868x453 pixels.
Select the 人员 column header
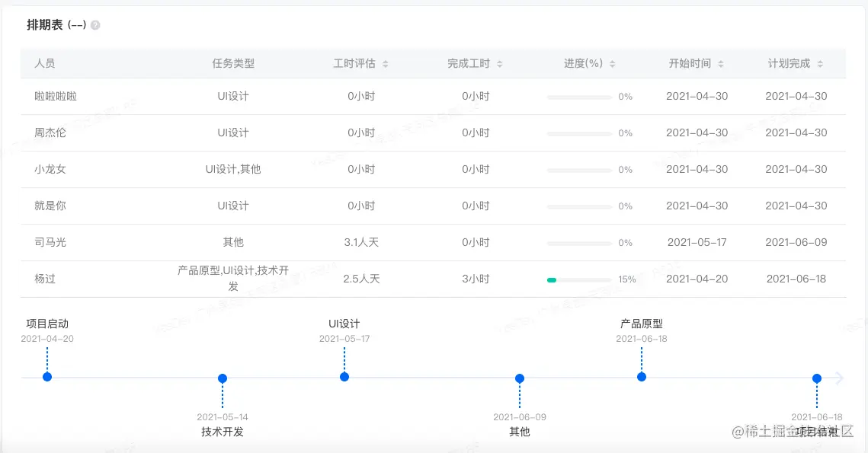46,63
